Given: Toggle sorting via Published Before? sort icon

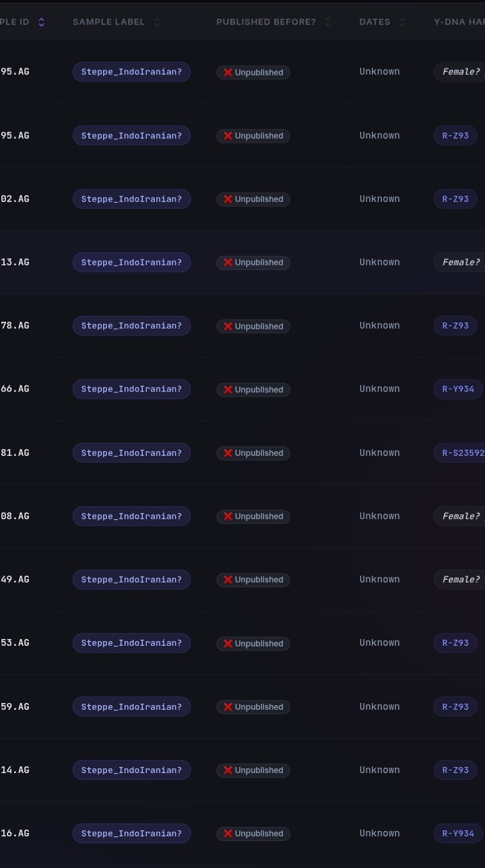Looking at the screenshot, I should pyautogui.click(x=328, y=22).
